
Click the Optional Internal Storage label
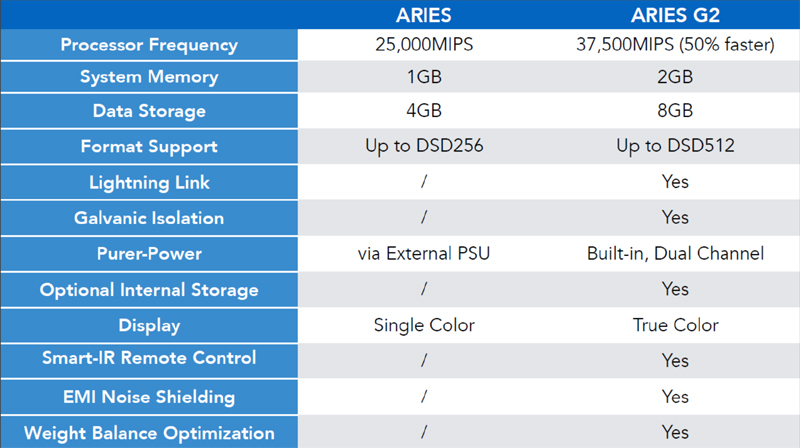pos(149,290)
